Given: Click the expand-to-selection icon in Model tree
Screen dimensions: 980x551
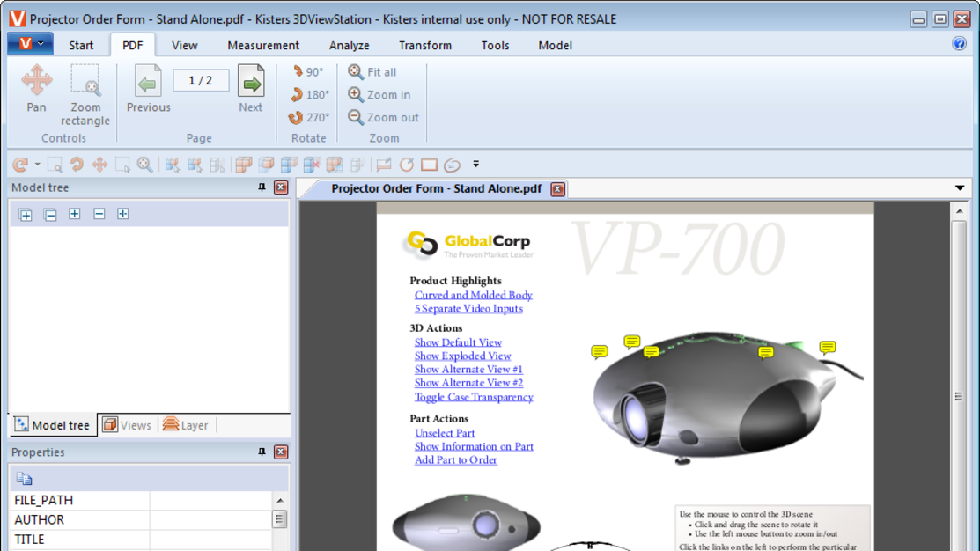Looking at the screenshot, I should (122, 214).
